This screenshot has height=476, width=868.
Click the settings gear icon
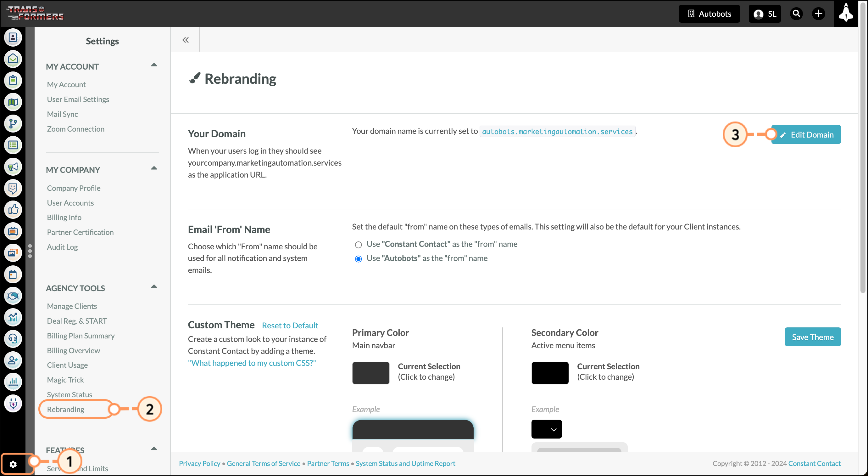click(x=13, y=465)
